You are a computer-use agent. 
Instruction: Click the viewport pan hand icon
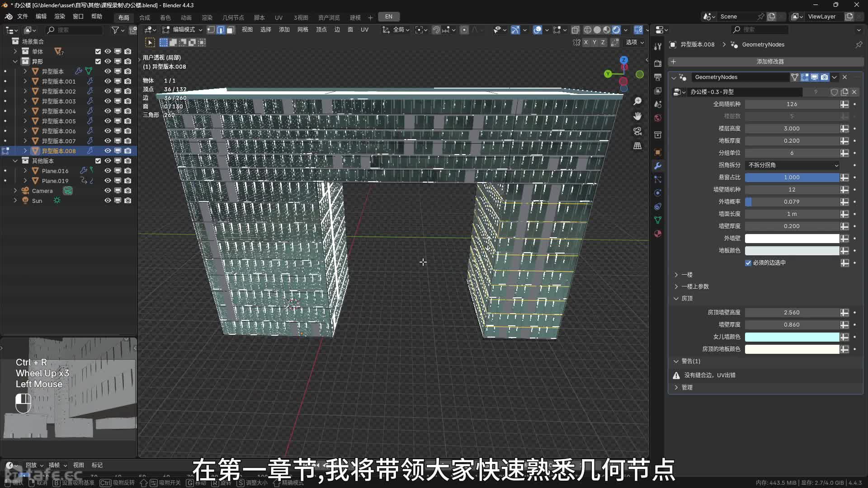click(637, 116)
